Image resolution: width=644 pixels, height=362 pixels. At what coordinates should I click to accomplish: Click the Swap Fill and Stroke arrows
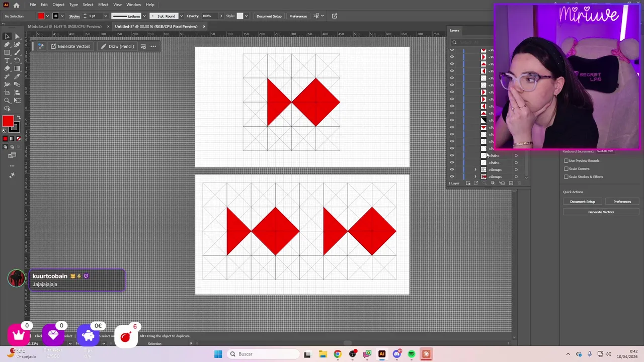tap(19, 117)
